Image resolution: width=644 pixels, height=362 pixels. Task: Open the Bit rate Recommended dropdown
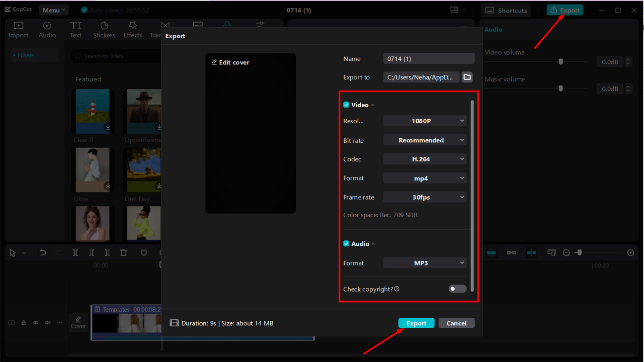pyautogui.click(x=425, y=140)
